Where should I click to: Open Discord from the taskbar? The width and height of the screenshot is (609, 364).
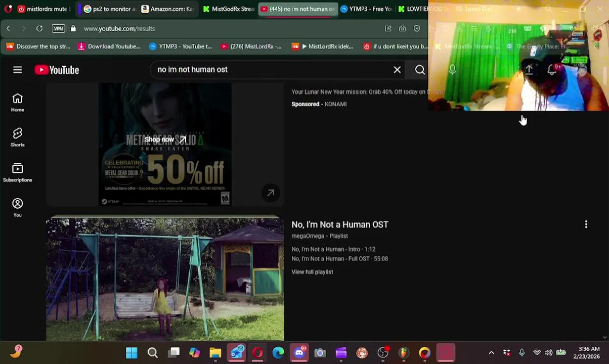click(299, 352)
